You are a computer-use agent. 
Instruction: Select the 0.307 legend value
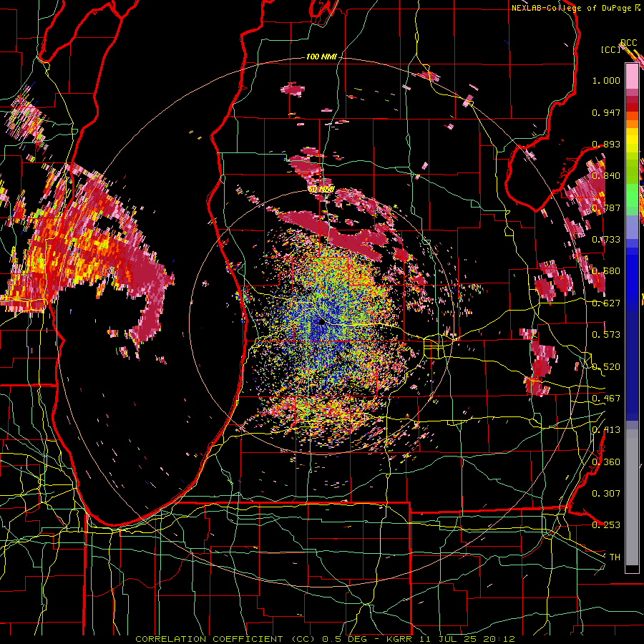pyautogui.click(x=606, y=494)
